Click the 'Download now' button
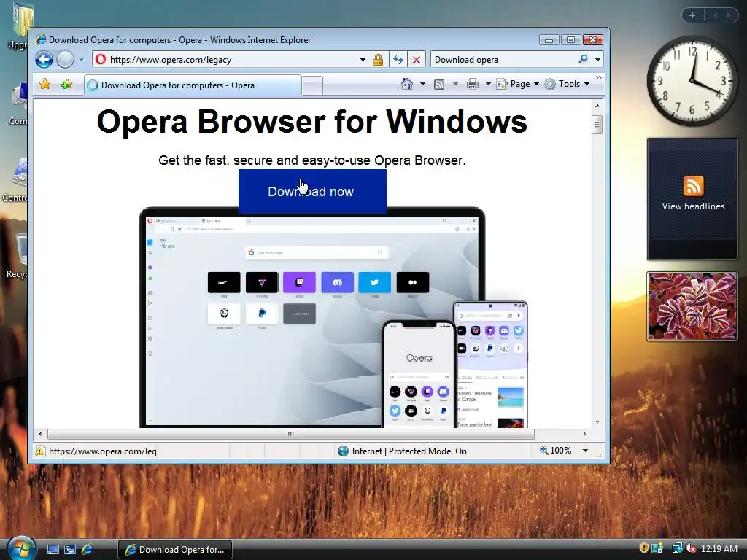Image resolution: width=747 pixels, height=560 pixels. click(x=312, y=192)
